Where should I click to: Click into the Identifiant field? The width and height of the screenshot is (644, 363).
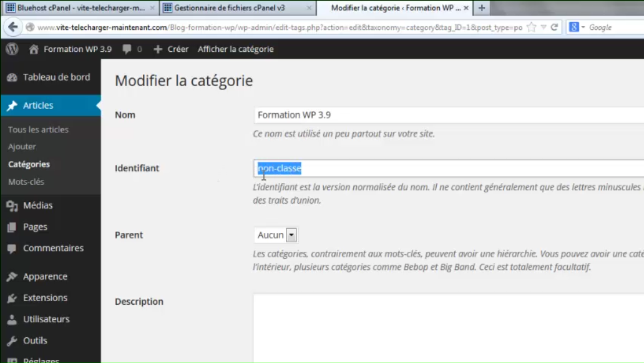449,168
